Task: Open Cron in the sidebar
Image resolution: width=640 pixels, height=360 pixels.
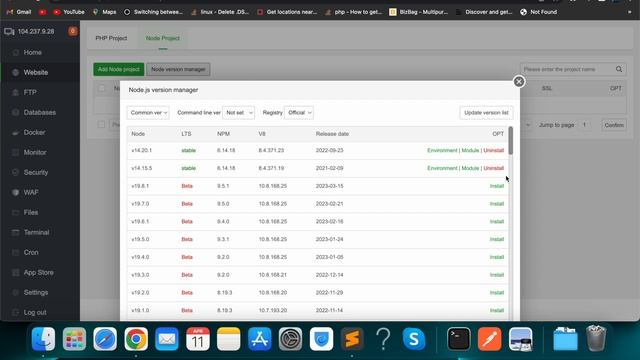Action: (x=31, y=252)
